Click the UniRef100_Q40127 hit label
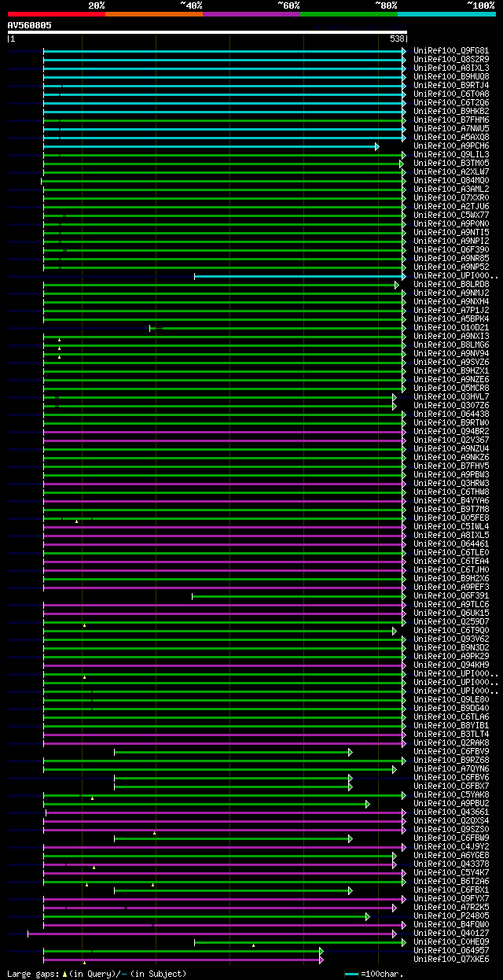 [451, 934]
